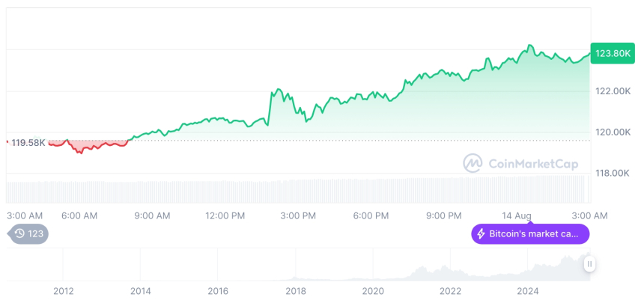
Task: Click the 123 news count badge
Action: click(36, 234)
